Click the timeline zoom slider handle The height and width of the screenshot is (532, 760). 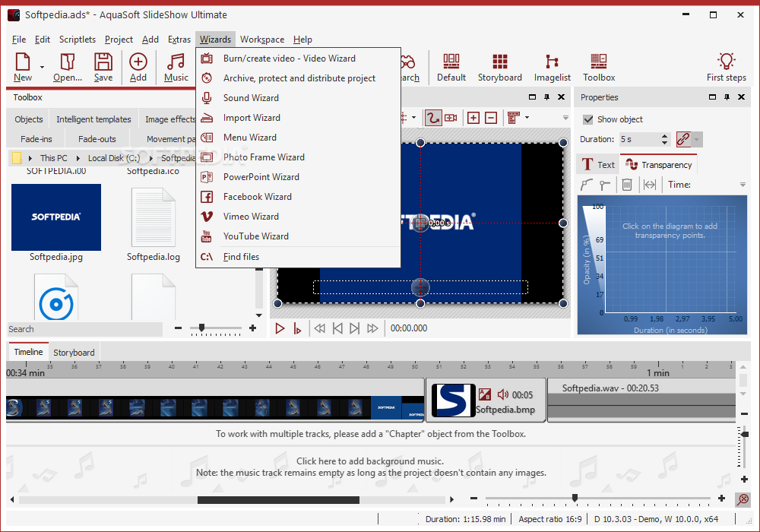pyautogui.click(x=575, y=498)
